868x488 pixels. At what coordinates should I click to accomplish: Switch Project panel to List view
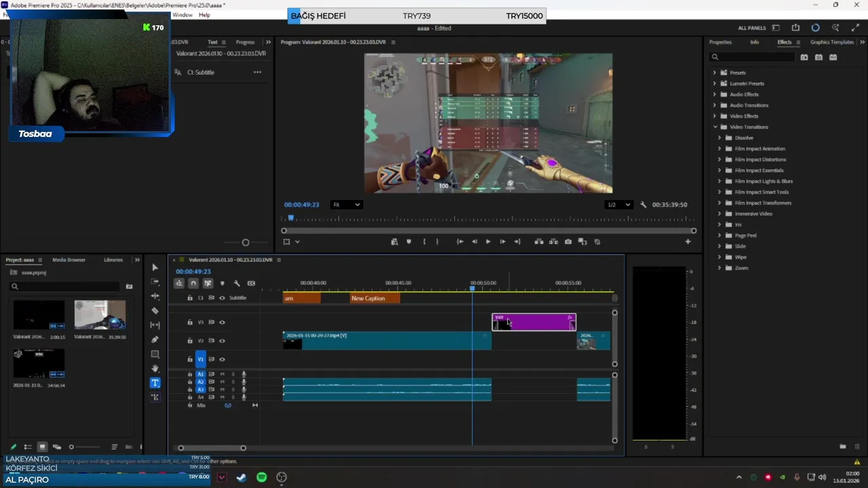28,447
